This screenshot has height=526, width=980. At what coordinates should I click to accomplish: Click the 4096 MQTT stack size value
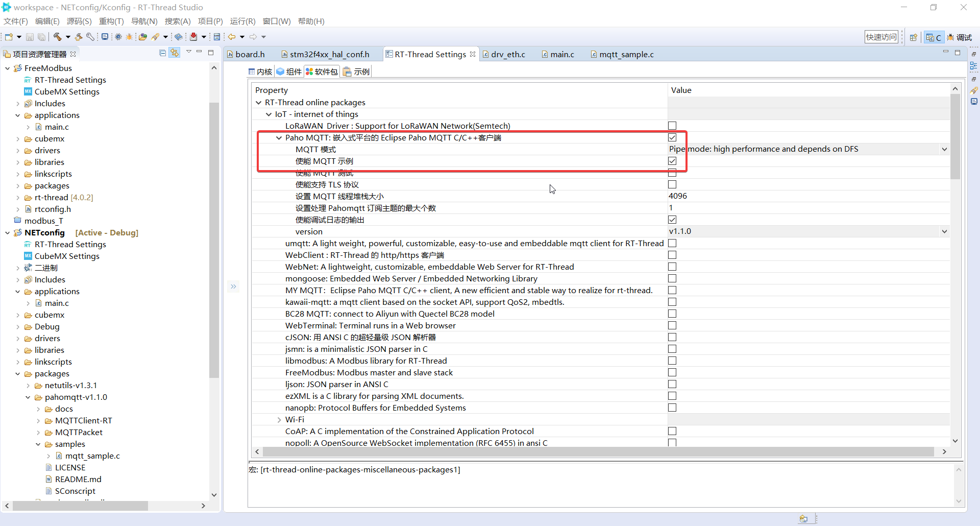click(678, 196)
